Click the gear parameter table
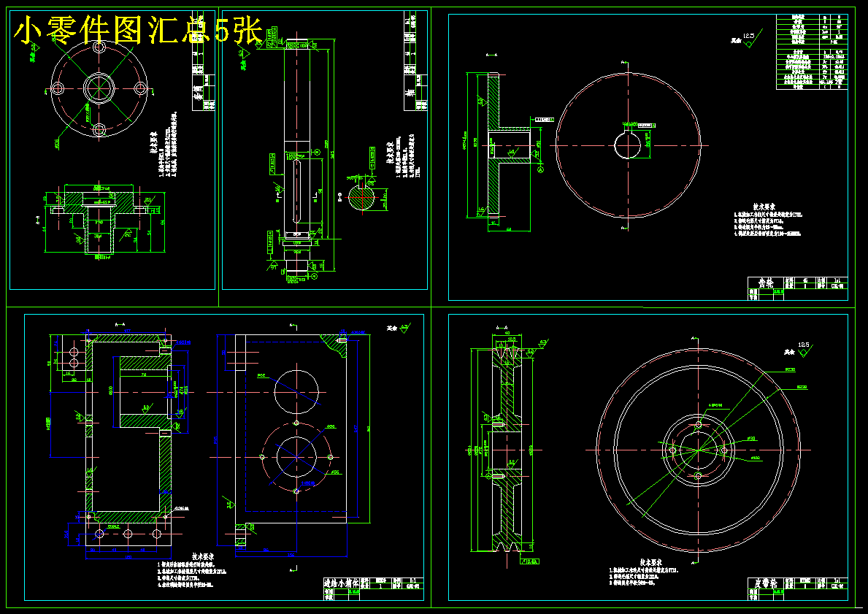 812,52
